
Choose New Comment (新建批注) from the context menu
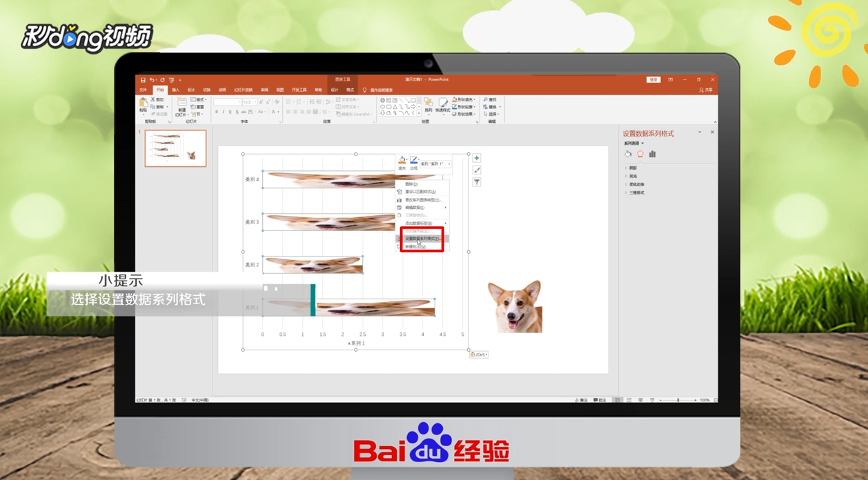click(422, 246)
